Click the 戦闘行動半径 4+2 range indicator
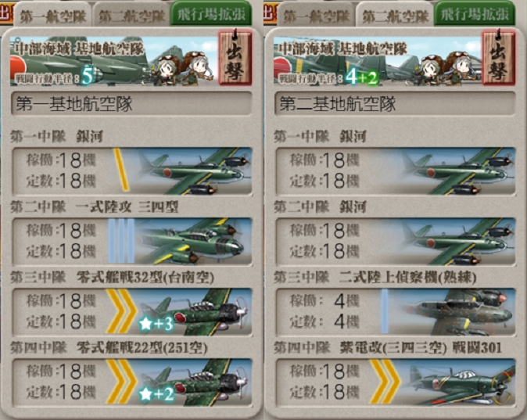 point(328,77)
